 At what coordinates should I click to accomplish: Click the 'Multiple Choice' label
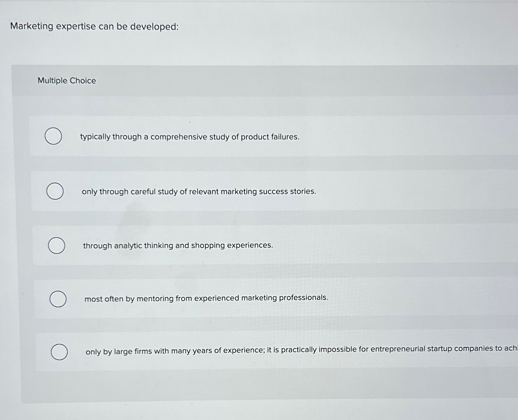(x=67, y=81)
